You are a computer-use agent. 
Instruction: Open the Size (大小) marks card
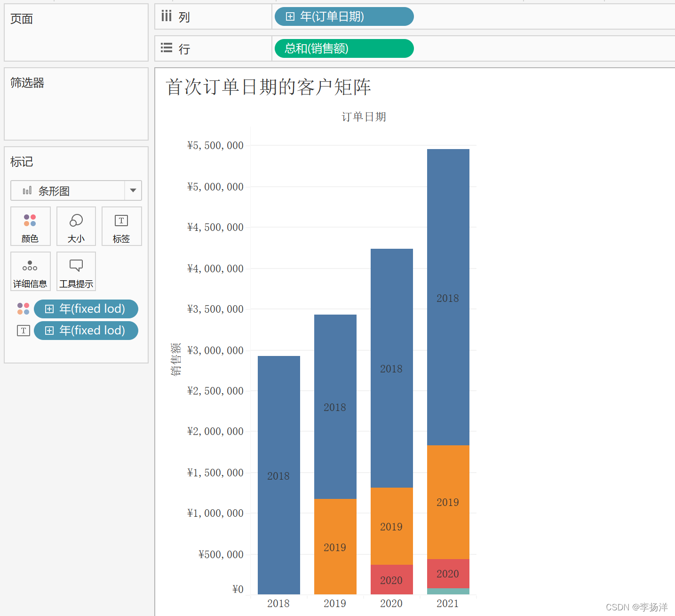click(x=76, y=226)
